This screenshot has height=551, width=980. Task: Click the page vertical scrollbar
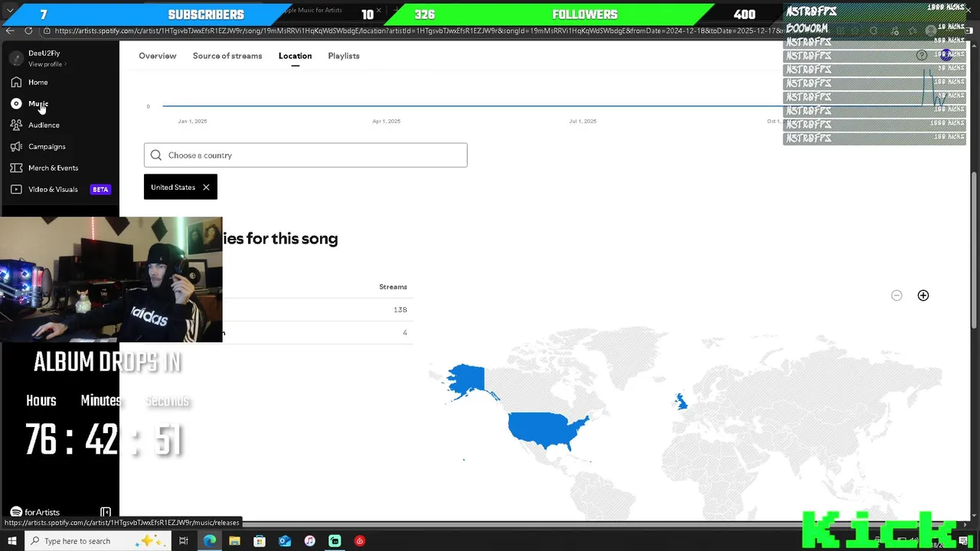point(975,250)
